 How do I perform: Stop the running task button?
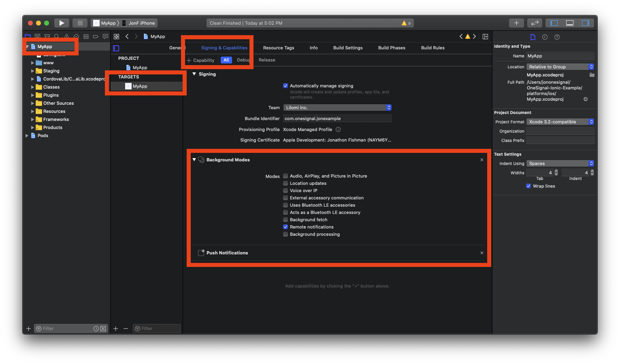[80, 23]
